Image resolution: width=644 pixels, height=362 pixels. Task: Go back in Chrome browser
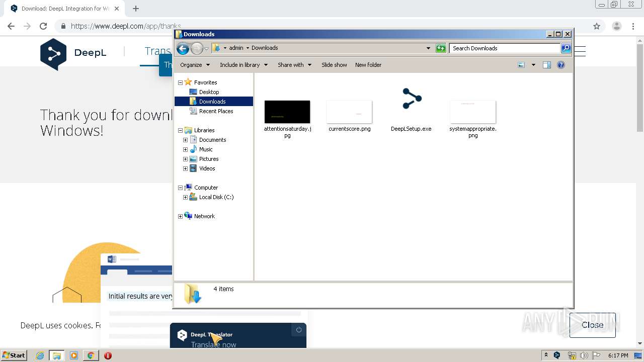pyautogui.click(x=11, y=26)
